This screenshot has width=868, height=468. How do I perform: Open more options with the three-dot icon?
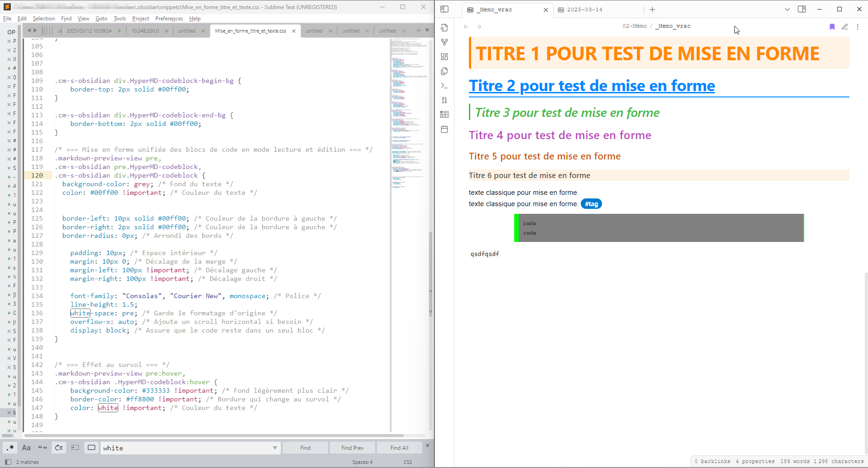coord(858,27)
